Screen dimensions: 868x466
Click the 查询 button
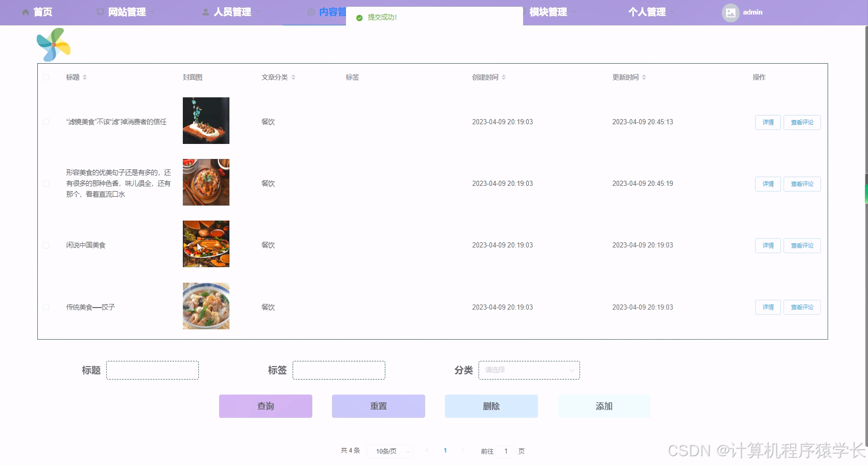[x=266, y=406]
